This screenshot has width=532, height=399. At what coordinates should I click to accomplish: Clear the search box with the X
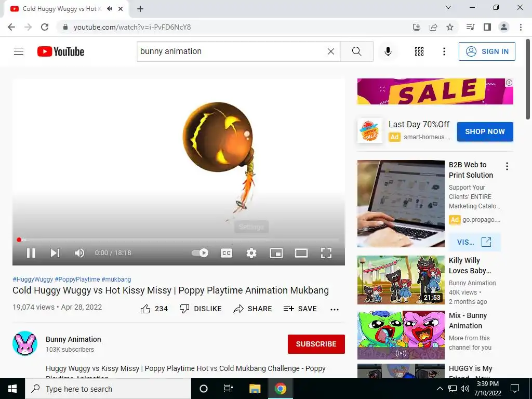[x=331, y=51]
